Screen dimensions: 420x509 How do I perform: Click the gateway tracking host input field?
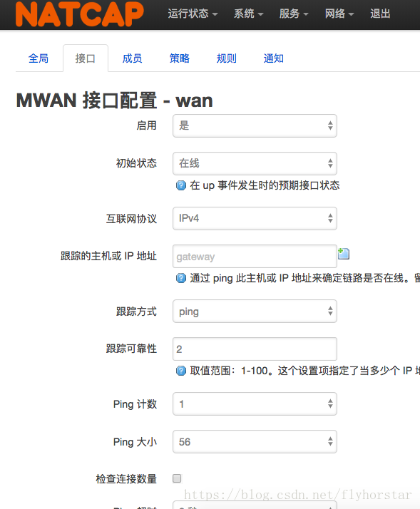[x=255, y=256]
